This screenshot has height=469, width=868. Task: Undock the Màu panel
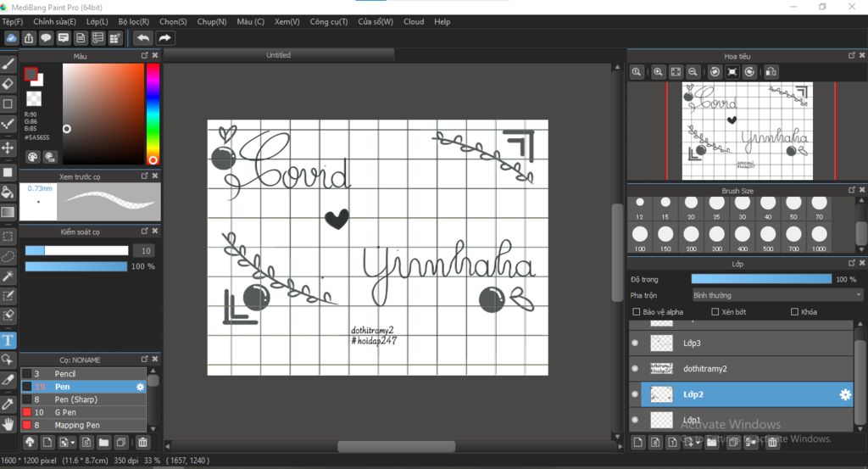click(144, 55)
